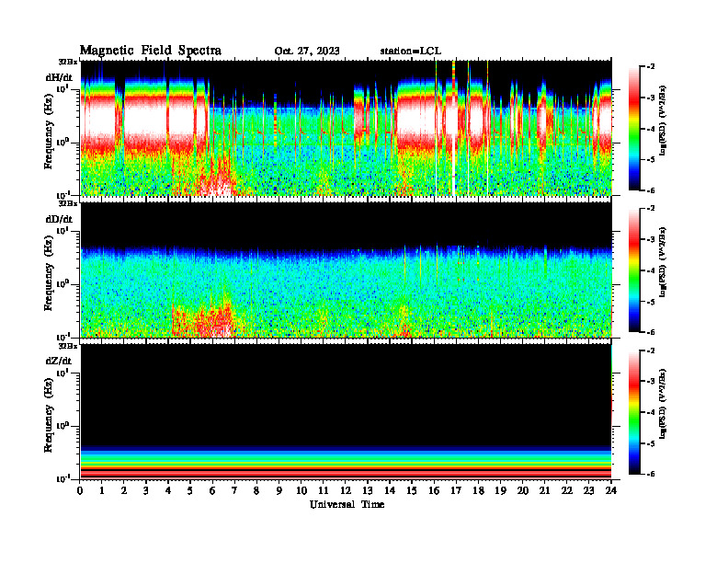Click the log(PSD) label beside dZ/dt color scale
Viewport: 728px width, 563px height.
(663, 404)
